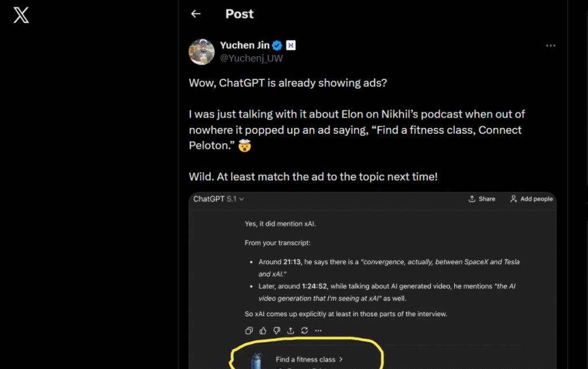Give the response a thumbs up

coord(263,331)
